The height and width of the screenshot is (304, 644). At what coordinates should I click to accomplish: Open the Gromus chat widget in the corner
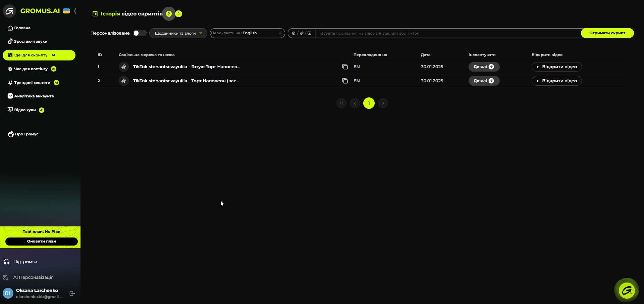click(627, 291)
